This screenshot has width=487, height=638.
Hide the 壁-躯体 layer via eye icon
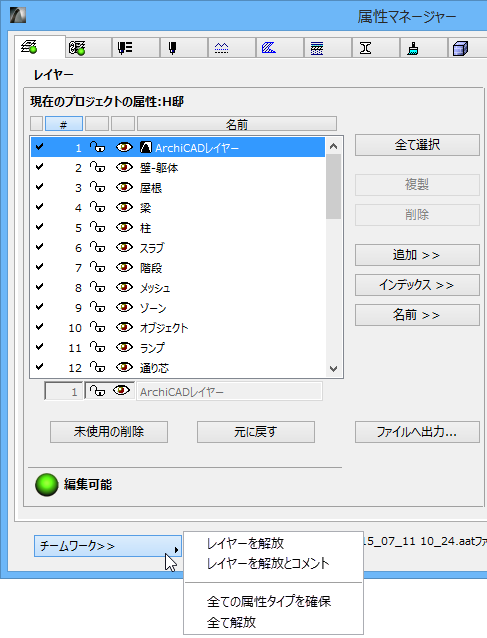click(x=124, y=167)
